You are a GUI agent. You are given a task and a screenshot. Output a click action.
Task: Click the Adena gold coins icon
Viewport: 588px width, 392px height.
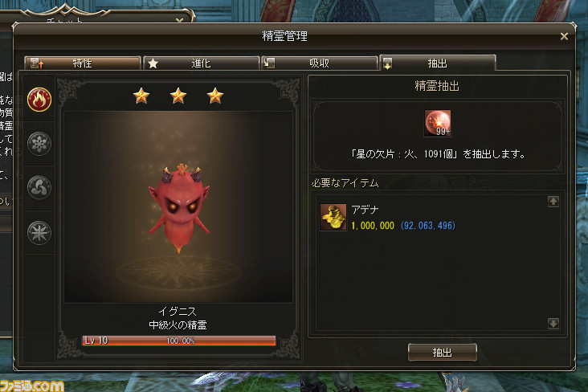(333, 217)
